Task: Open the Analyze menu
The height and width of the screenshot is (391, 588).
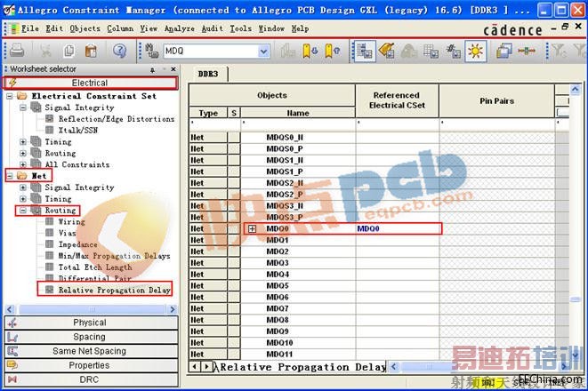Action: 180,28
